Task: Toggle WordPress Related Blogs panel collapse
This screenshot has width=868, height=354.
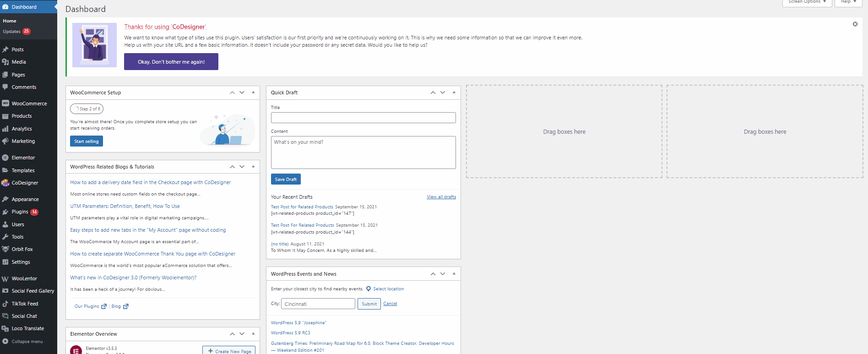Action: tap(253, 167)
